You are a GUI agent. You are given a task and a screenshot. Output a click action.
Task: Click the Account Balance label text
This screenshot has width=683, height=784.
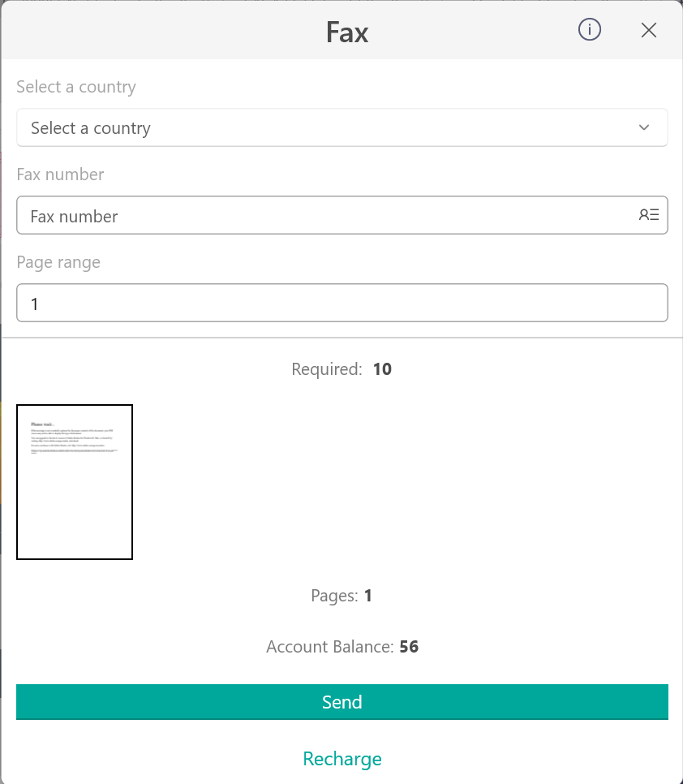tap(330, 647)
